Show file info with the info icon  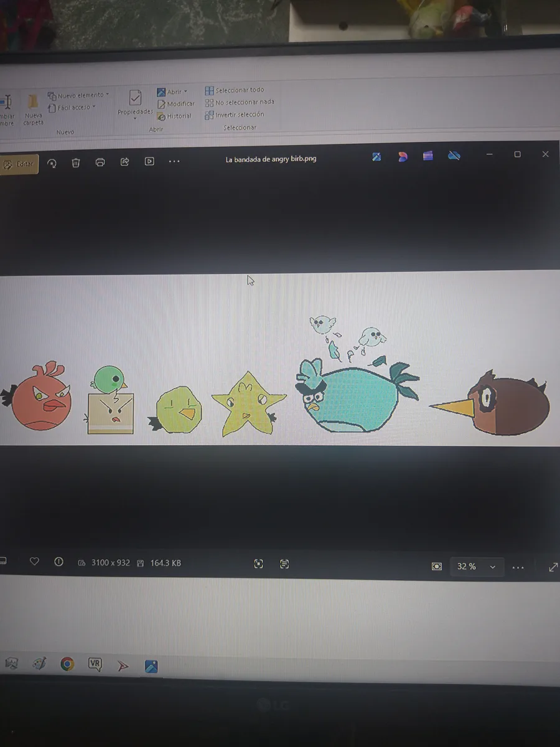tap(59, 561)
